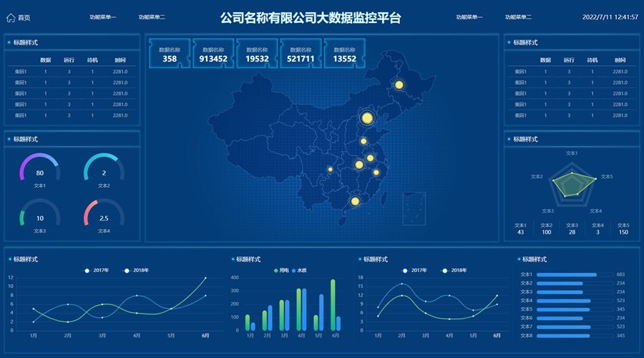Click the 文本1 progress bar valued 683
This screenshot has height=358, width=644.
(x=566, y=274)
